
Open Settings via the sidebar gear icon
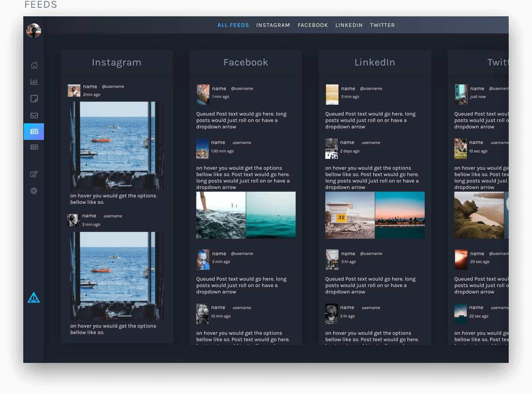coord(34,191)
